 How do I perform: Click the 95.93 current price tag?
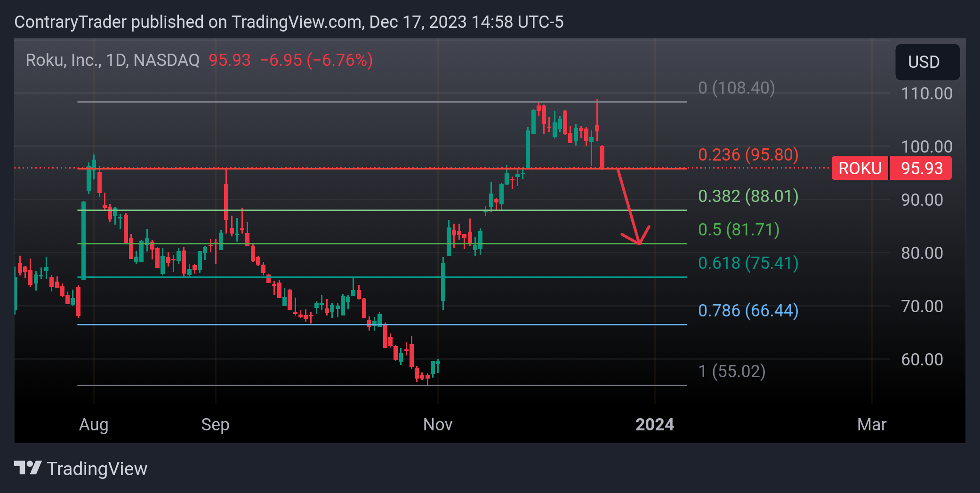pyautogui.click(x=921, y=168)
